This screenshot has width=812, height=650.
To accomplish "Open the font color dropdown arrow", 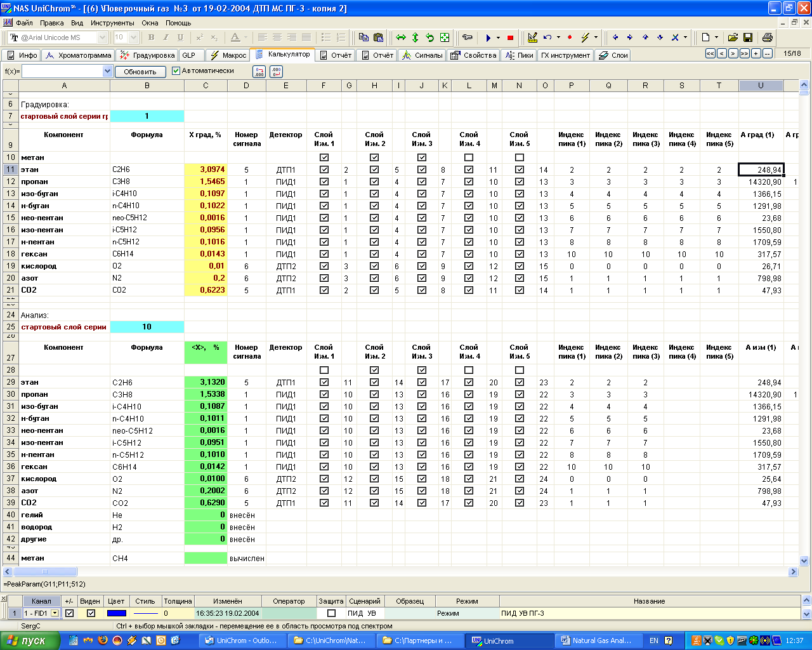I will tap(246, 37).
